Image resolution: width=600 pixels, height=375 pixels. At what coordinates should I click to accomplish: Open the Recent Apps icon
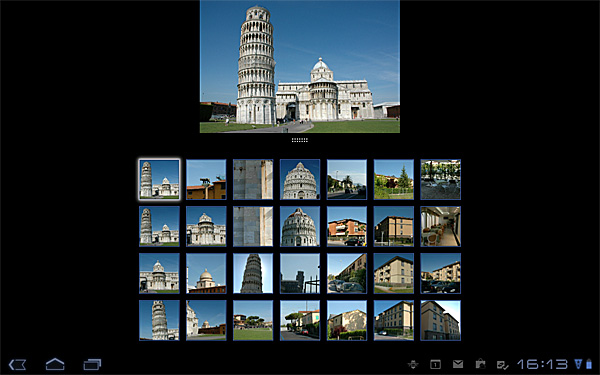pyautogui.click(x=92, y=364)
